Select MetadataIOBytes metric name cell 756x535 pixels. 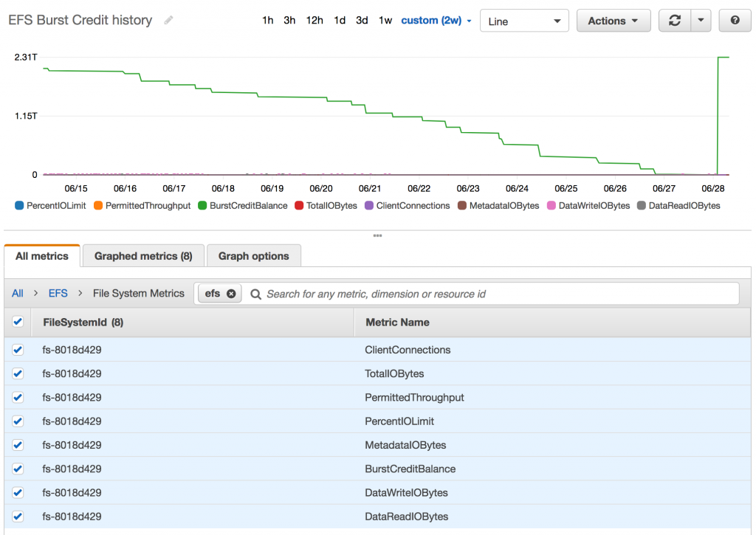[x=405, y=445]
